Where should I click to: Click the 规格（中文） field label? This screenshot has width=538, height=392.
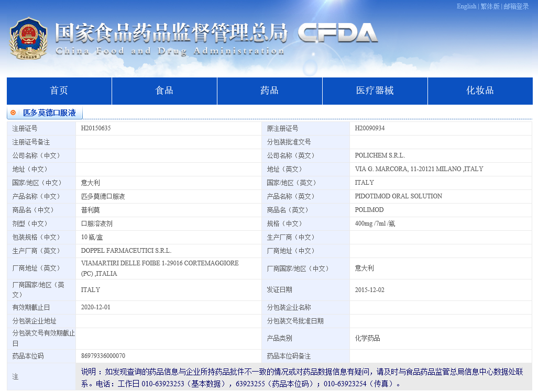coord(284,224)
